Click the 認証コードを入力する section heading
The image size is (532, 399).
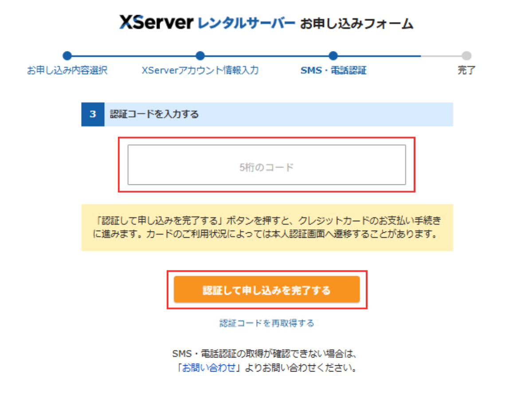(x=154, y=114)
